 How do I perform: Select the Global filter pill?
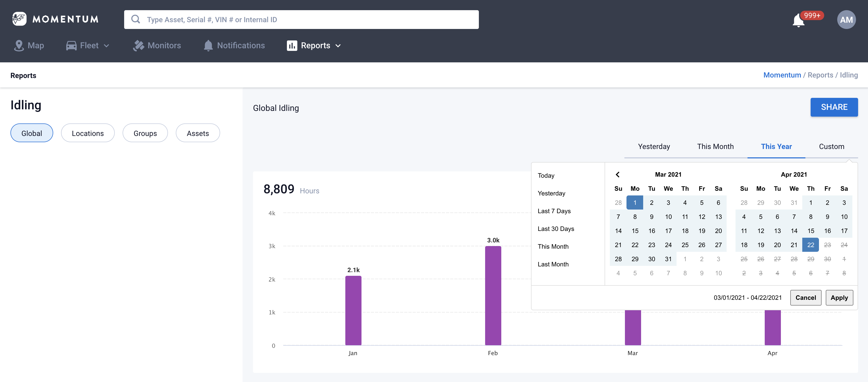(x=32, y=133)
